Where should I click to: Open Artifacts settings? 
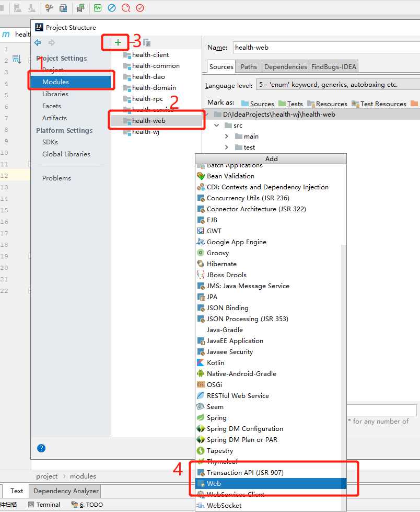point(54,118)
